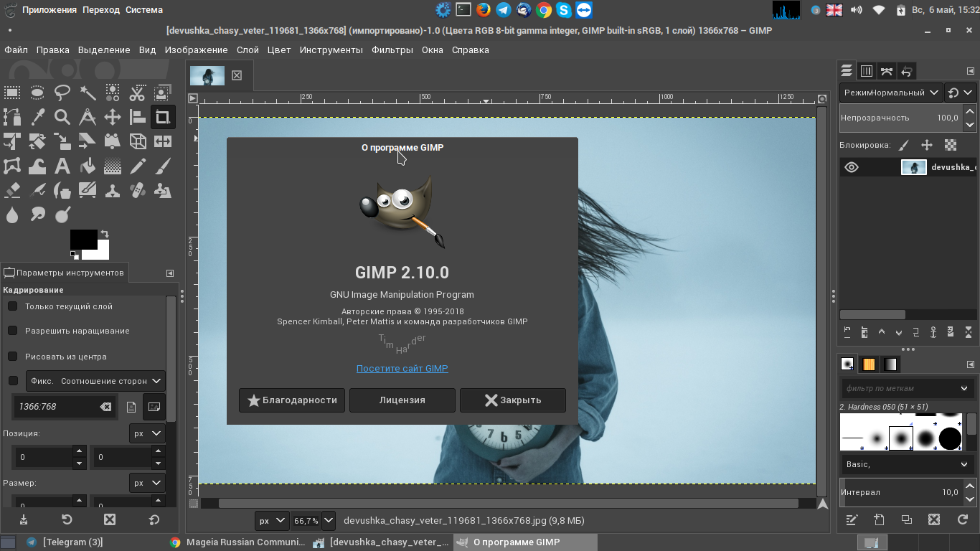This screenshot has width=980, height=551.
Task: Open the Инструменты menu
Action: click(x=331, y=50)
